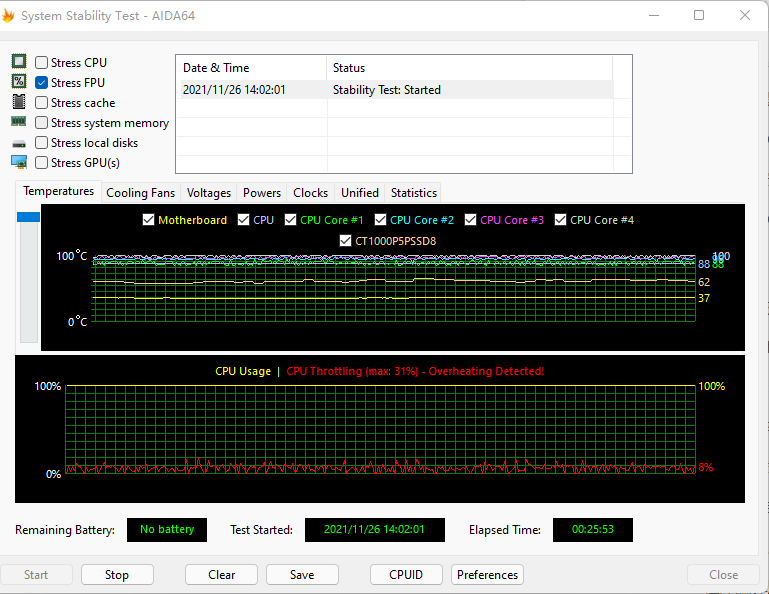The image size is (769, 594).
Task: Click the FPU percent icon beside Stress FPU
Action: coord(19,82)
